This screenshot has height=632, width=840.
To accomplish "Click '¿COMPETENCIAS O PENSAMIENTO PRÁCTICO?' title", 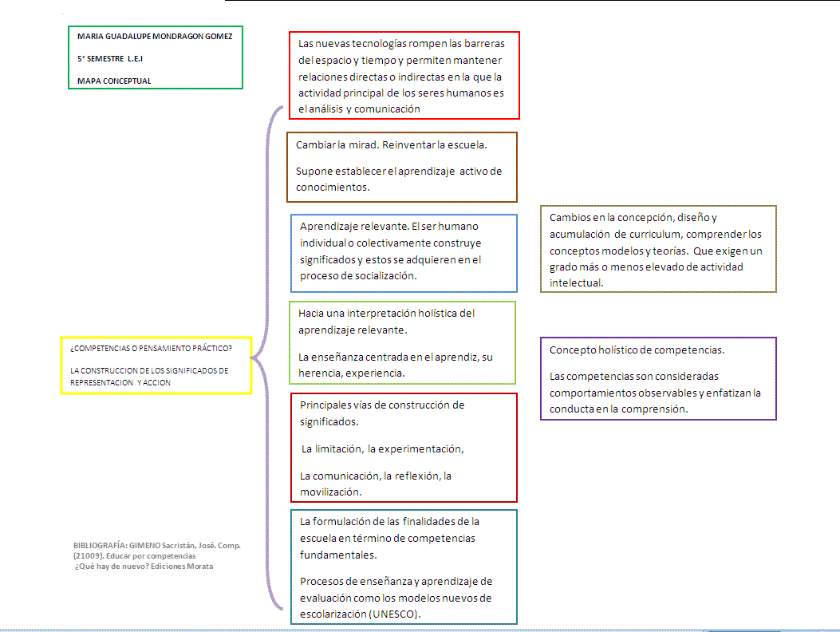I will pos(151,349).
